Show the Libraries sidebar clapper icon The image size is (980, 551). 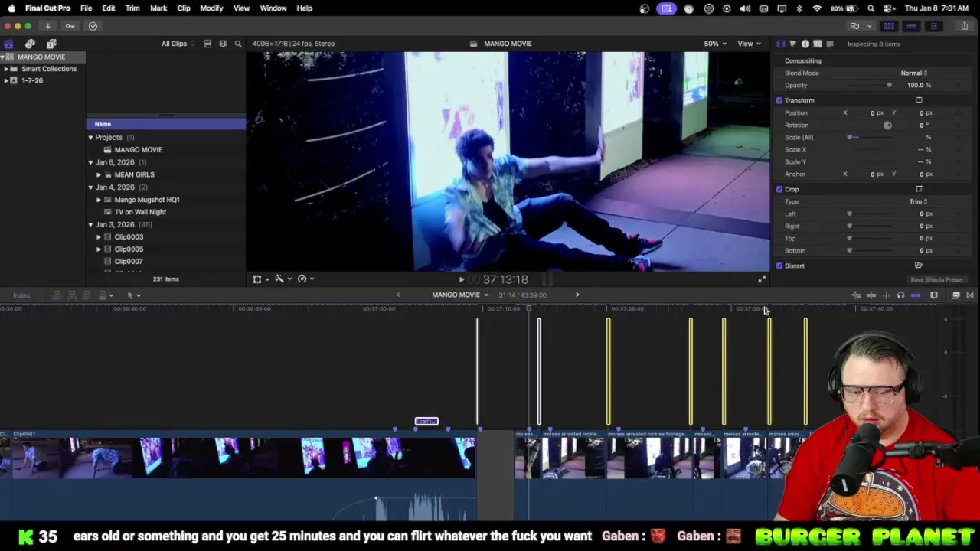pyautogui.click(x=8, y=44)
